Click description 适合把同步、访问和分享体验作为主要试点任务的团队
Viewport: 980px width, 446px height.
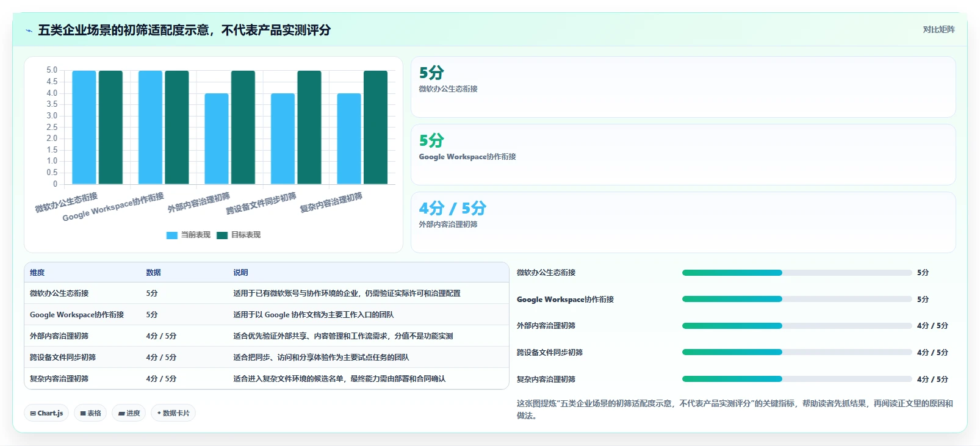[321, 358]
